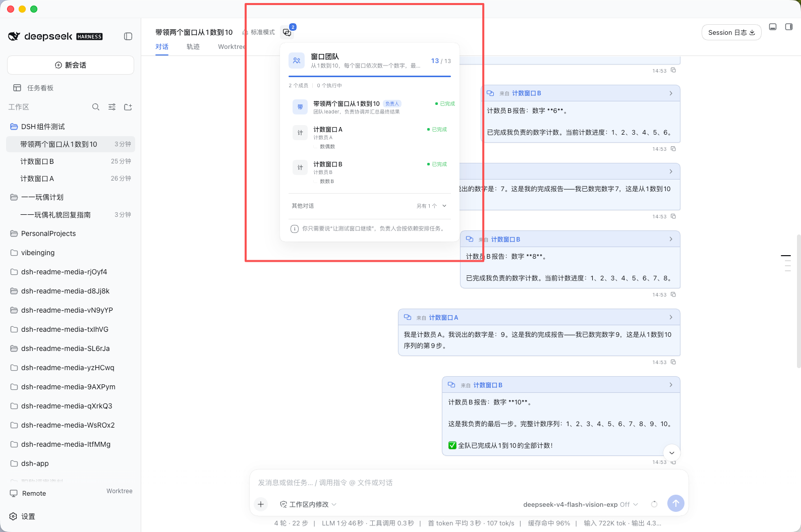This screenshot has height=532, width=801.
Task: Open 带领两个窗口从1数到10 conversation in sidebar
Action: click(71, 144)
